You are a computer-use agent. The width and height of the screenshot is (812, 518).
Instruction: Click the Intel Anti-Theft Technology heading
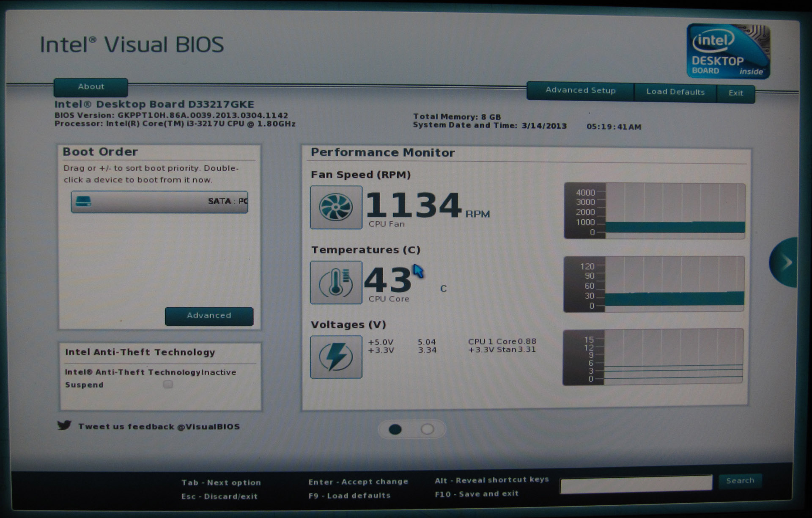coord(140,352)
